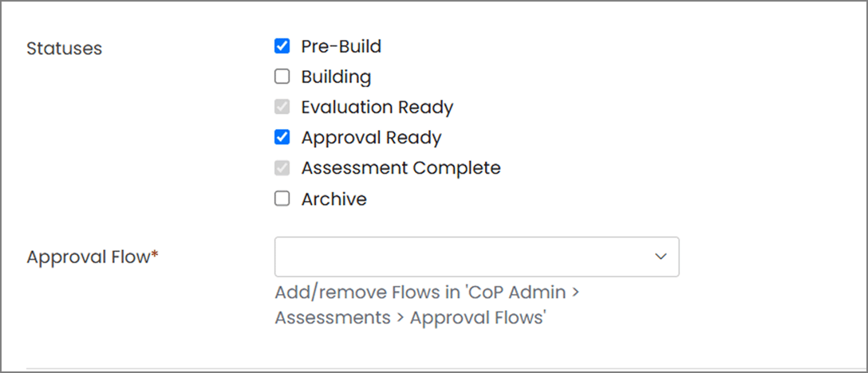Click the "Approval Ready" label text
Screen dimensions: 868x373
371,138
